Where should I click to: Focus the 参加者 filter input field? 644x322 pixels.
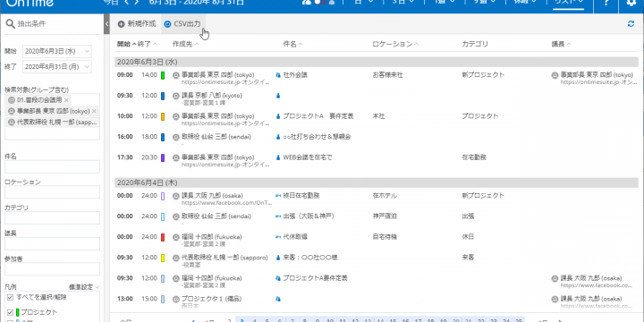pos(52,269)
